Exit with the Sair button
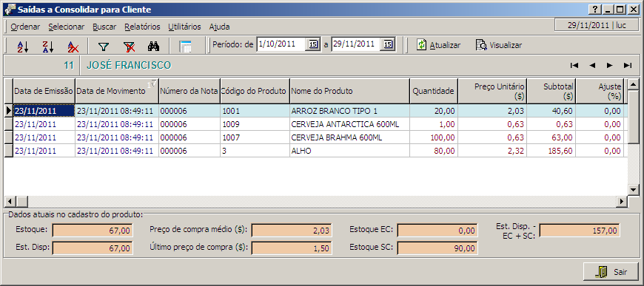This screenshot has width=644, height=286. pos(611,272)
